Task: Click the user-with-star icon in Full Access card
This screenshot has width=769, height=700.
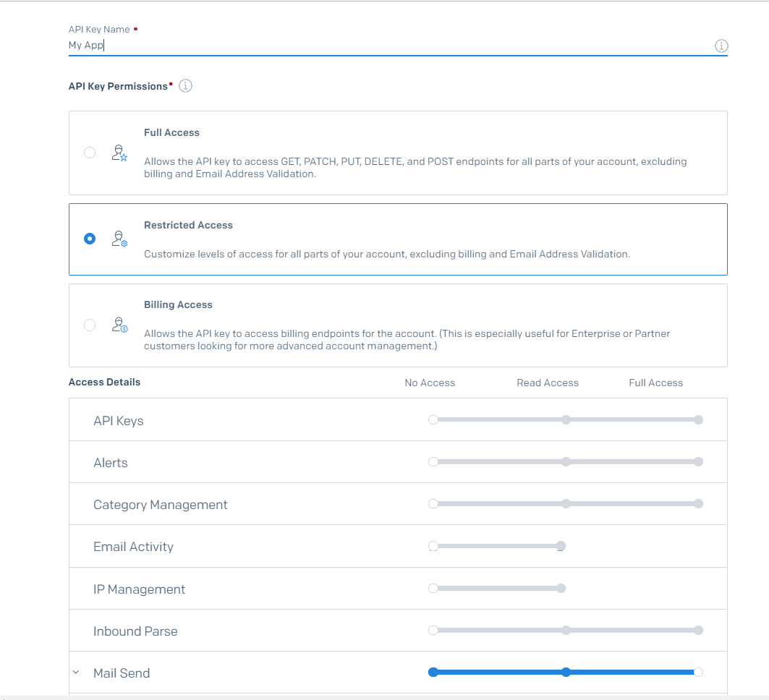Action: tap(119, 153)
